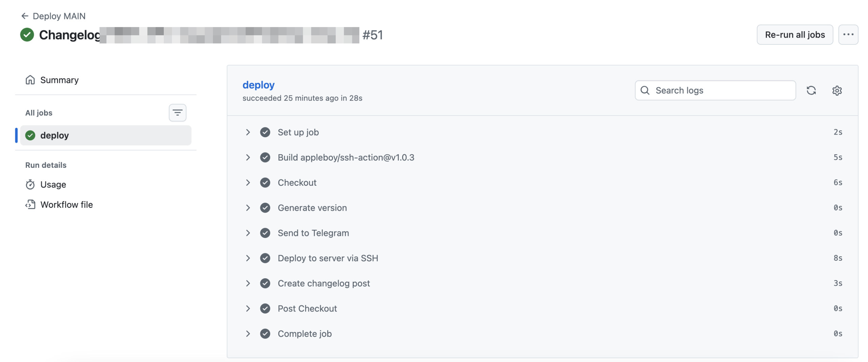Click the Usage stopwatch icon
This screenshot has width=868, height=362.
tap(30, 184)
